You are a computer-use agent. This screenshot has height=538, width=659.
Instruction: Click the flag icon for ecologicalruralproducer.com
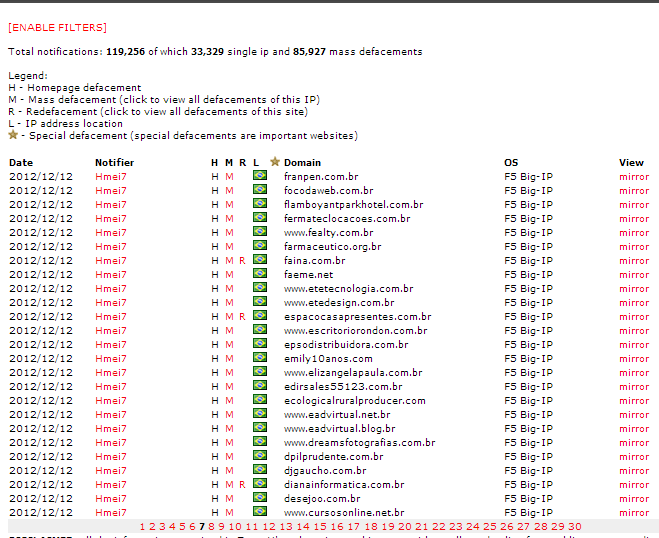[260, 399]
